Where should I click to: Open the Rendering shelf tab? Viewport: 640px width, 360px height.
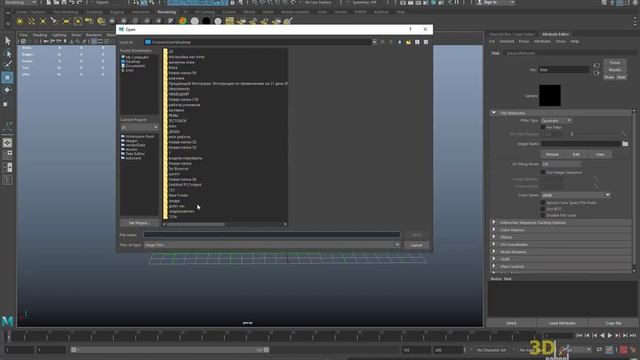click(x=167, y=12)
